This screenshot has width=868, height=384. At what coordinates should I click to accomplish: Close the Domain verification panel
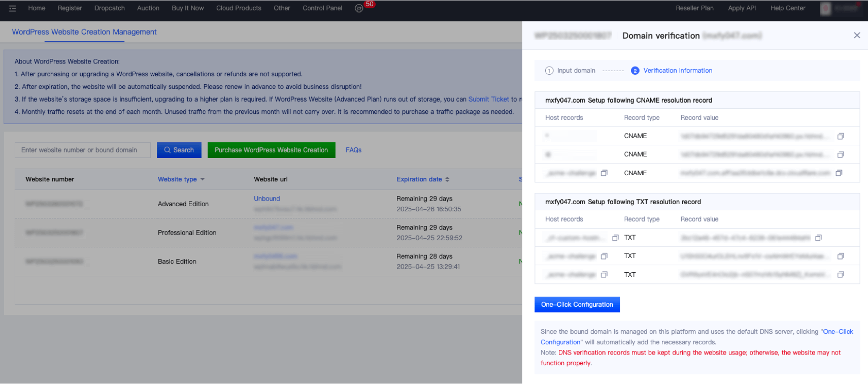coord(857,35)
